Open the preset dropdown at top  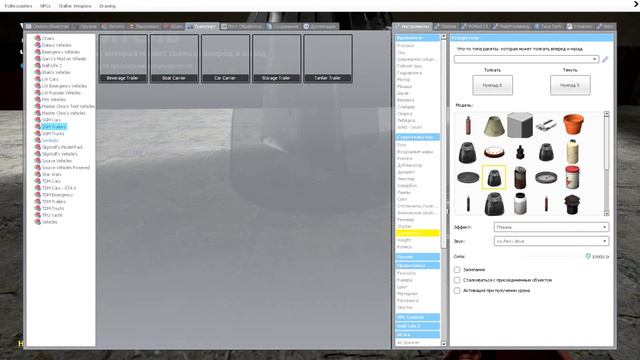(x=526, y=59)
